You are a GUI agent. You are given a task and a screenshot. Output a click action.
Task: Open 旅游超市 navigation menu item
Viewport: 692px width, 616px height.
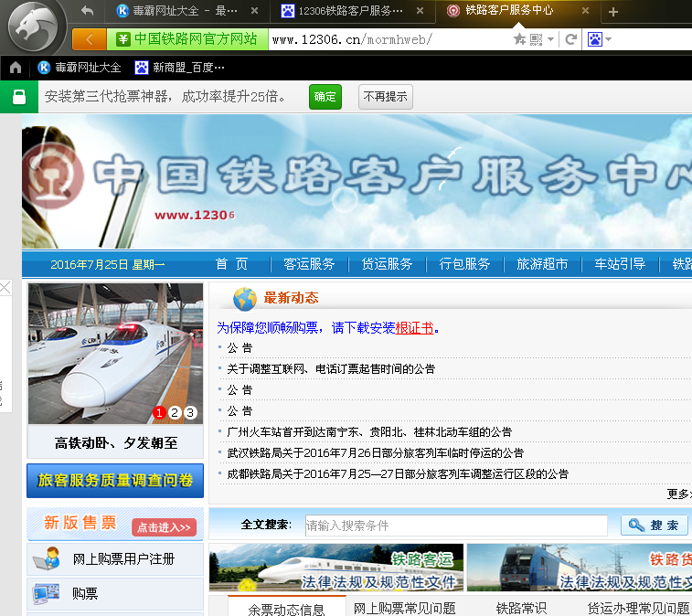(542, 264)
